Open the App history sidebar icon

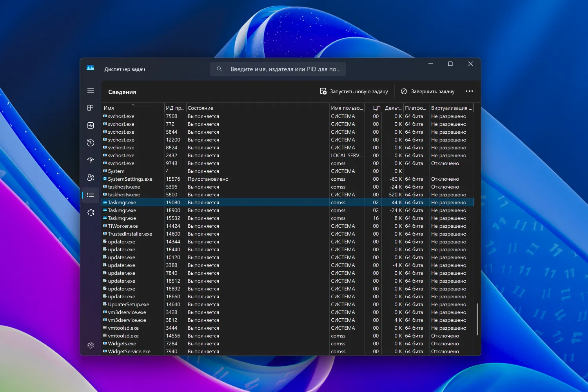point(91,143)
